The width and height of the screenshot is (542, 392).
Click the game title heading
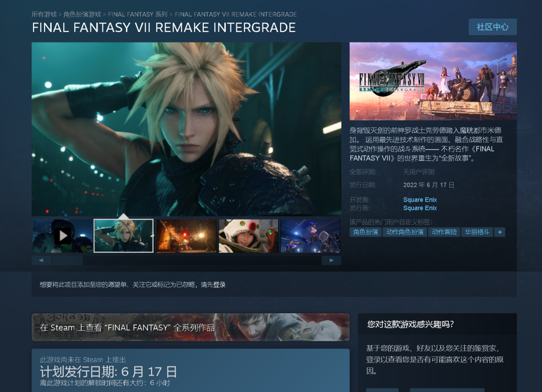coord(164,28)
